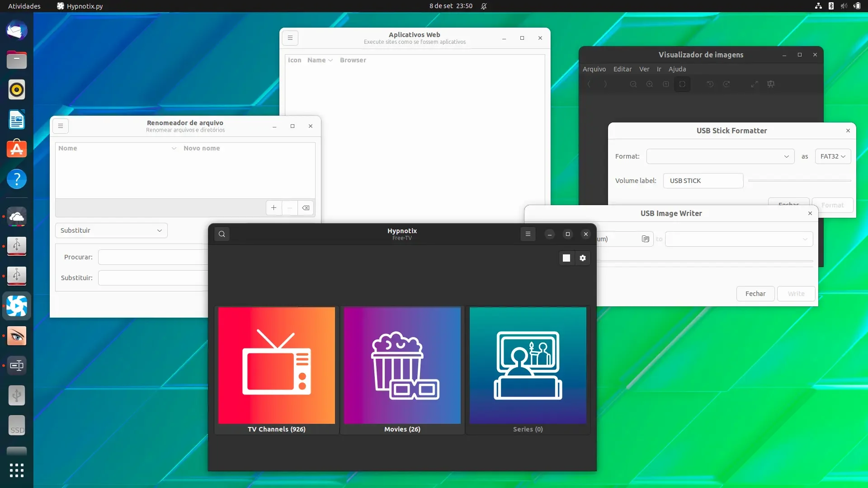Open TV Channels (926) category
The height and width of the screenshot is (488, 868).
pyautogui.click(x=277, y=371)
